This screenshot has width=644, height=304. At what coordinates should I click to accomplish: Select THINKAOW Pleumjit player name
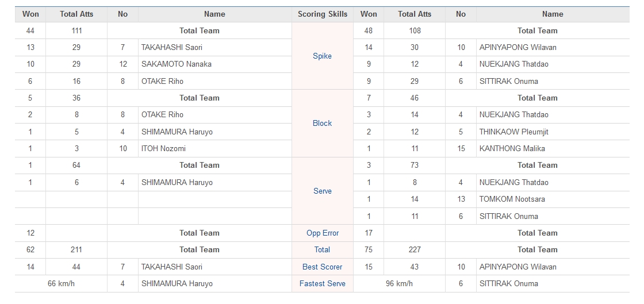[x=514, y=132]
